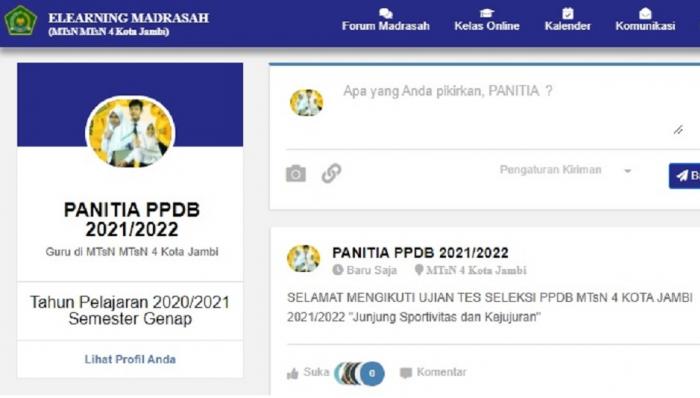This screenshot has width=700, height=398.
Task: Click the Kemenag logo in header
Action: 20,21
